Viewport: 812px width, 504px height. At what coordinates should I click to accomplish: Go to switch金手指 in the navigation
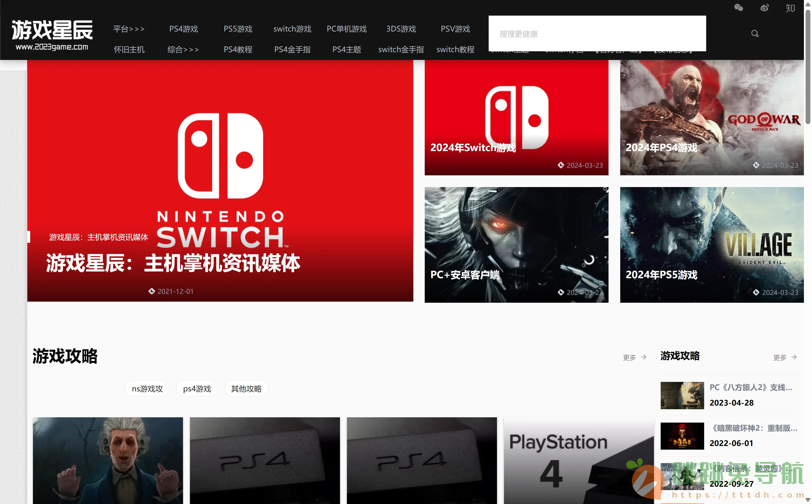pos(401,50)
